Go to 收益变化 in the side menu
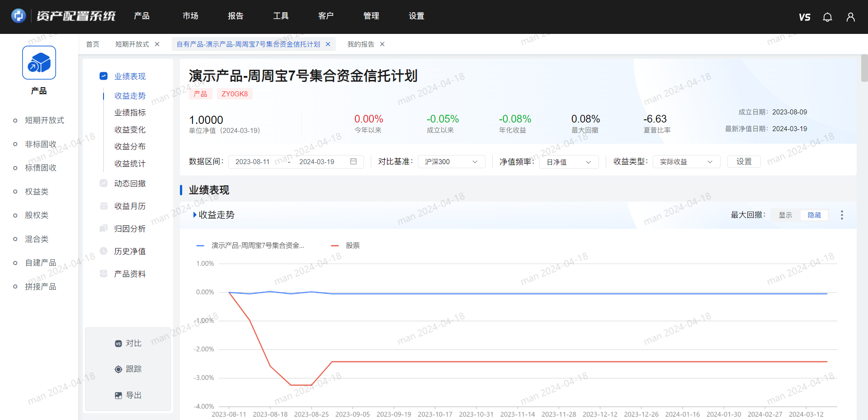 [130, 130]
